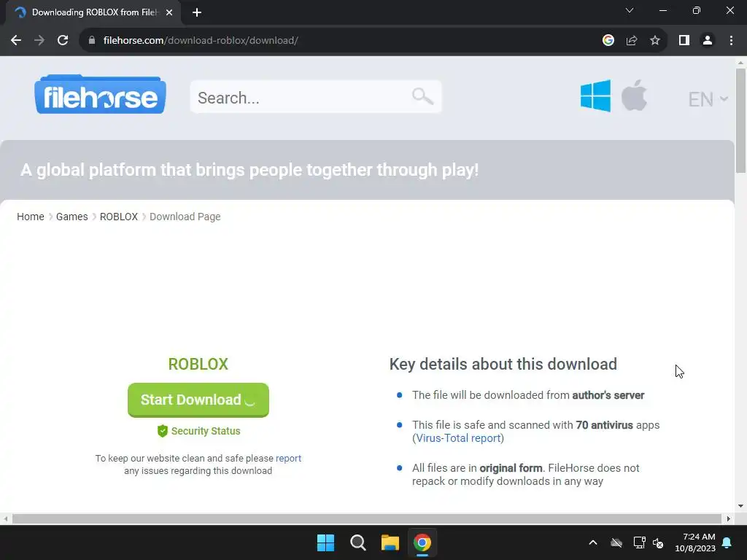Click the green Start Download button

(x=198, y=400)
